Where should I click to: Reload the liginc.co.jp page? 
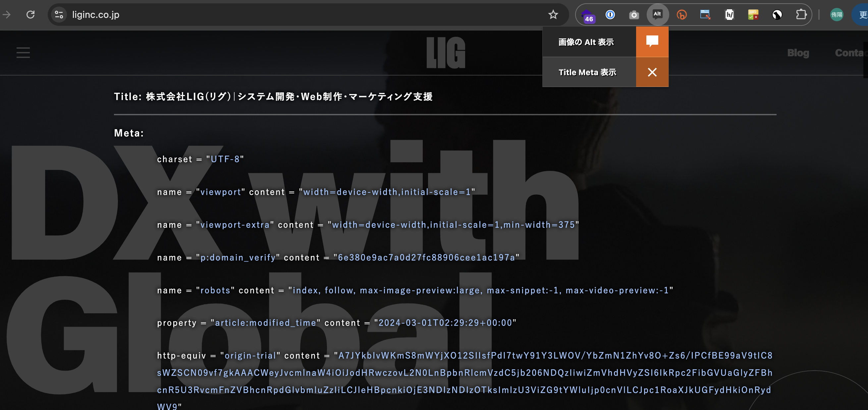[31, 15]
